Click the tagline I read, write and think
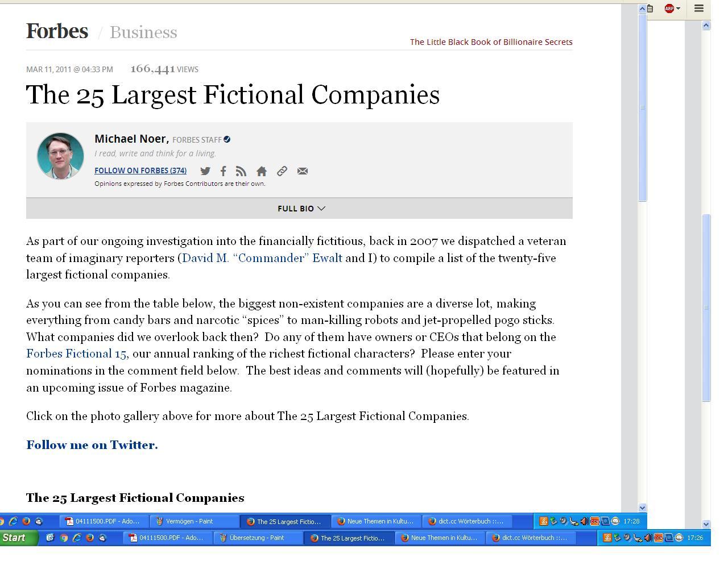 155,153
